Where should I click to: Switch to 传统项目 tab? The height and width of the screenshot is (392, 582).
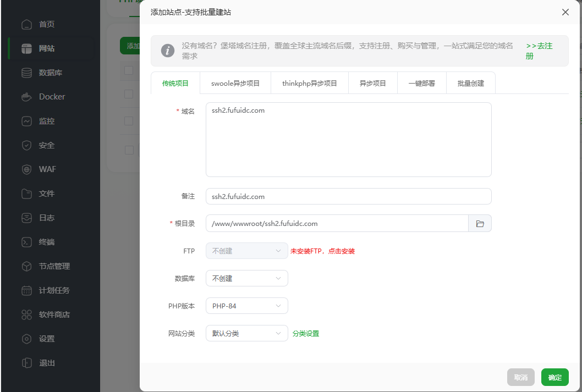[175, 84]
